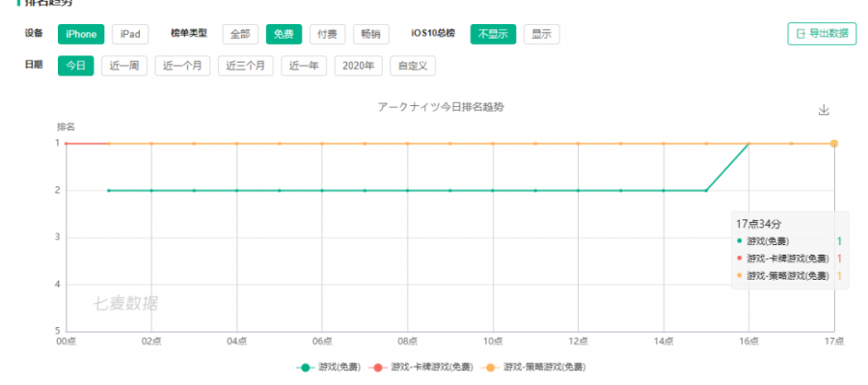868x385 pixels.
Task: Select 今日 date range
Action: [76, 66]
